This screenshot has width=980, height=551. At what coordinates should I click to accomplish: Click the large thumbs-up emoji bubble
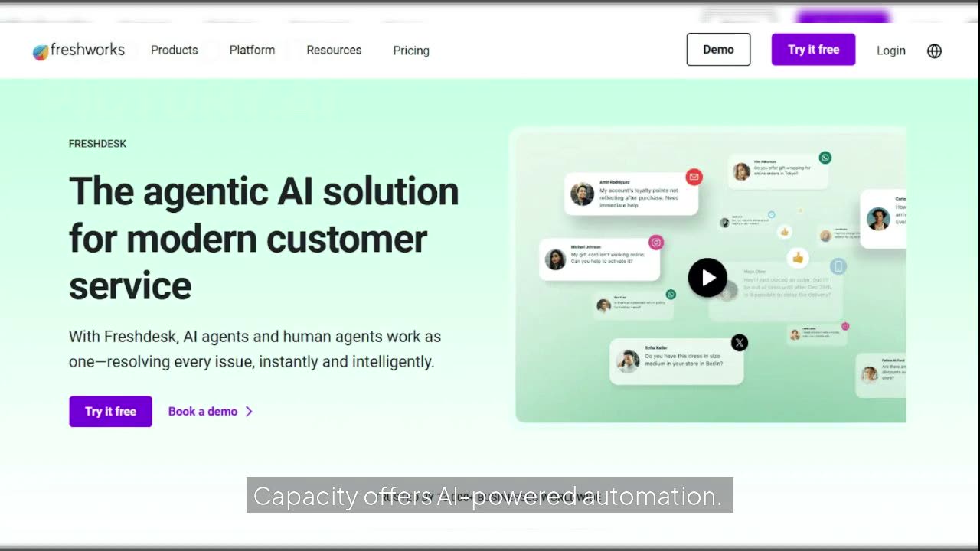[799, 258]
